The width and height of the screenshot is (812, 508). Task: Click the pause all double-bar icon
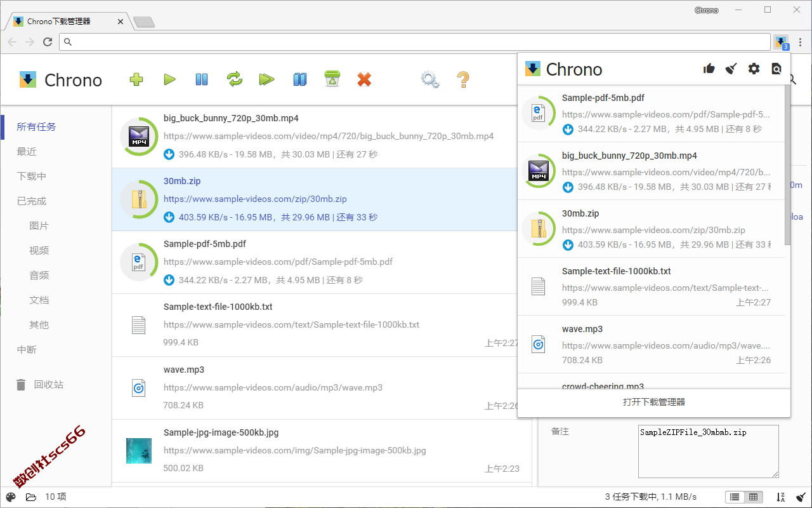[x=300, y=79]
